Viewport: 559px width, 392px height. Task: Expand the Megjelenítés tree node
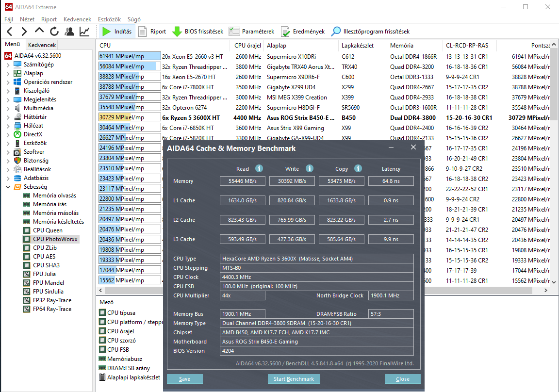click(8, 99)
